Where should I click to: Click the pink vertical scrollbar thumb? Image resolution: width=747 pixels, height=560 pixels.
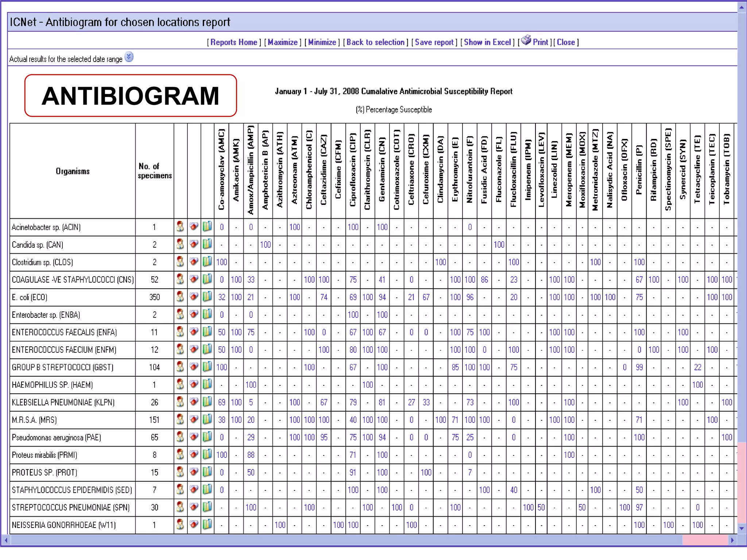click(742, 483)
